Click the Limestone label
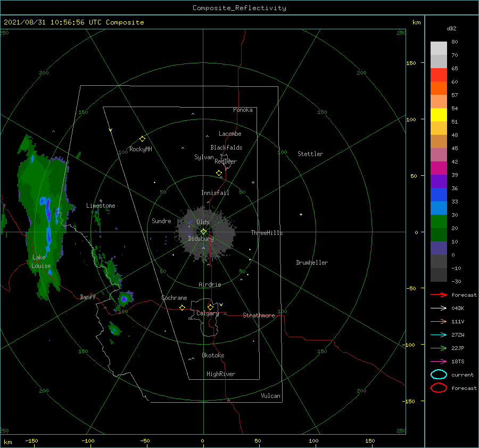The image size is (479, 448). pos(101,206)
